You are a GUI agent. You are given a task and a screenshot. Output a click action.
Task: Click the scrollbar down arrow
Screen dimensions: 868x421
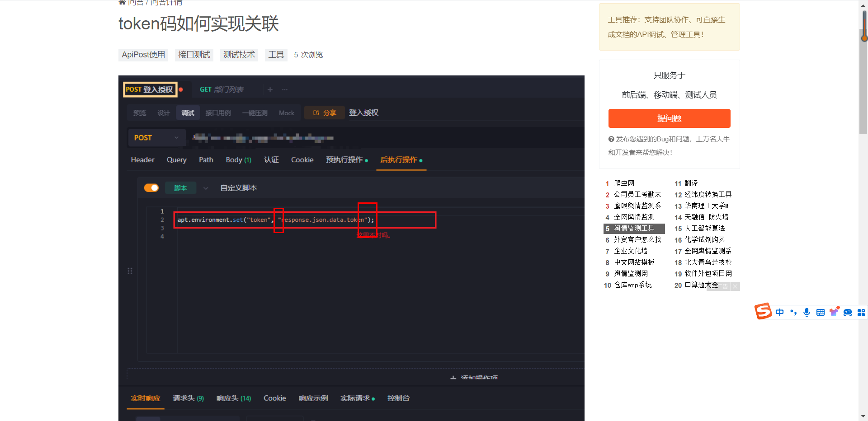click(863, 416)
